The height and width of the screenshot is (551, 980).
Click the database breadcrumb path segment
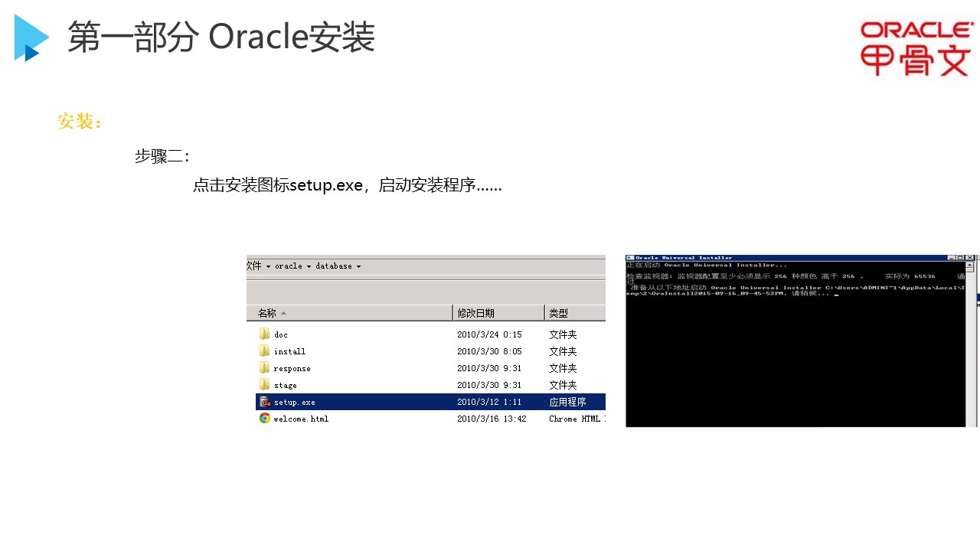click(x=334, y=266)
